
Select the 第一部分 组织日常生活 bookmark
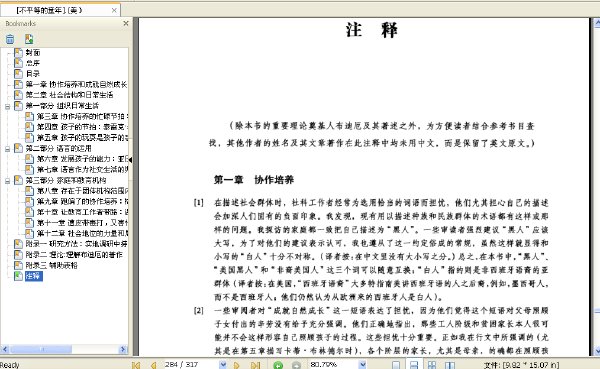[x=62, y=106]
